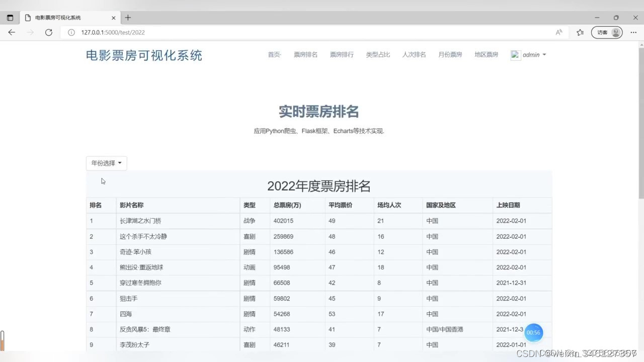Open browser settings via the ellipsis icon
644x362 pixels.
[633, 32]
